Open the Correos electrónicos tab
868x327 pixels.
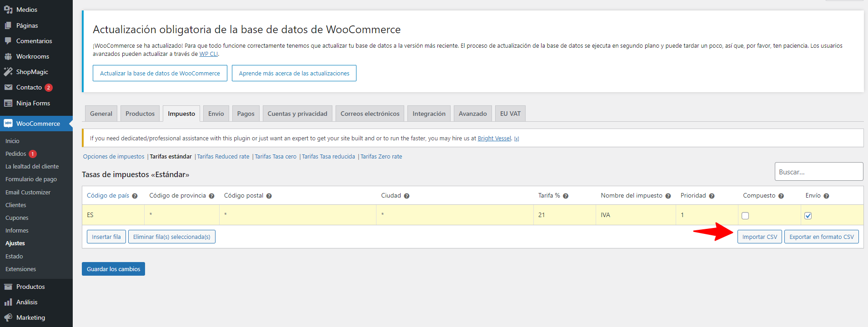[370, 114]
